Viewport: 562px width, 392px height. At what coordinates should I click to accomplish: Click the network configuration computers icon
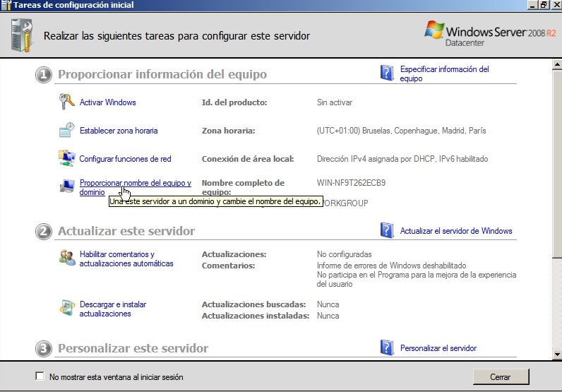(66, 158)
